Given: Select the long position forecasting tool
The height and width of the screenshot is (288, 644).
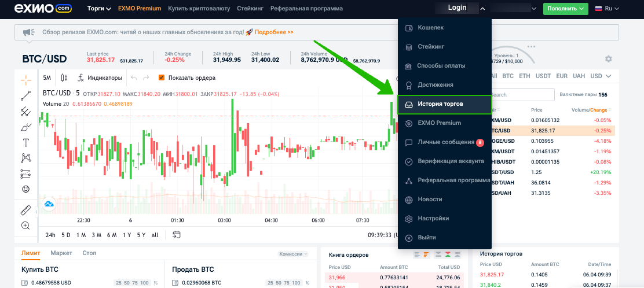Looking at the screenshot, I should (26, 173).
